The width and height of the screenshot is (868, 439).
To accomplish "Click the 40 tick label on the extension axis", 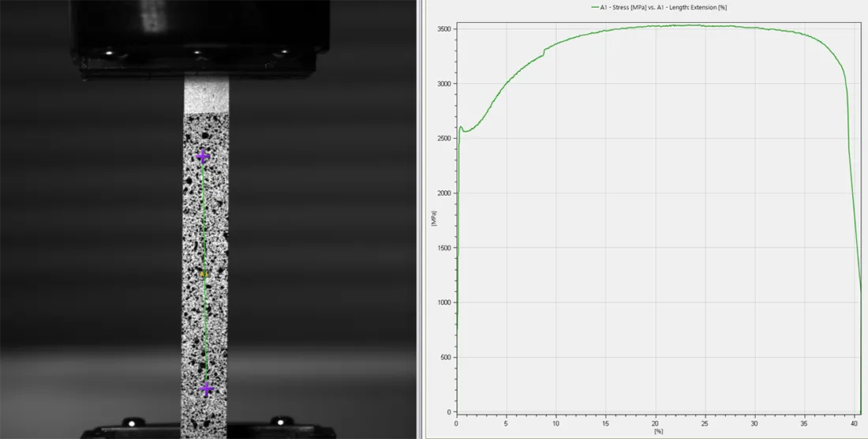I will (854, 422).
